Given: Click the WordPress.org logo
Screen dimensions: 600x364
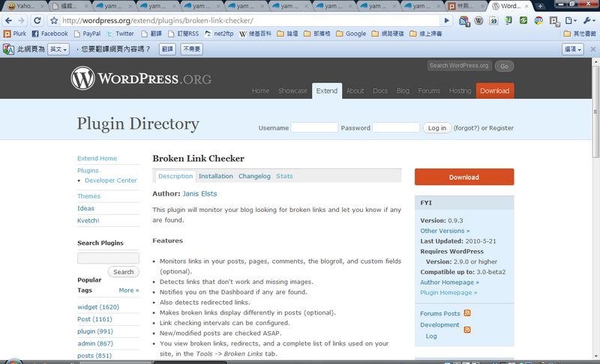Looking at the screenshot, I should (x=141, y=79).
